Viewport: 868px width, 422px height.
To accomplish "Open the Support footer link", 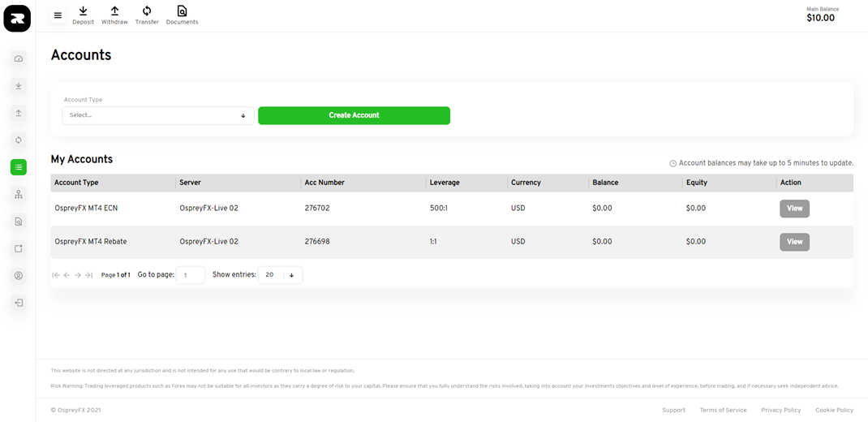I will [x=673, y=411].
